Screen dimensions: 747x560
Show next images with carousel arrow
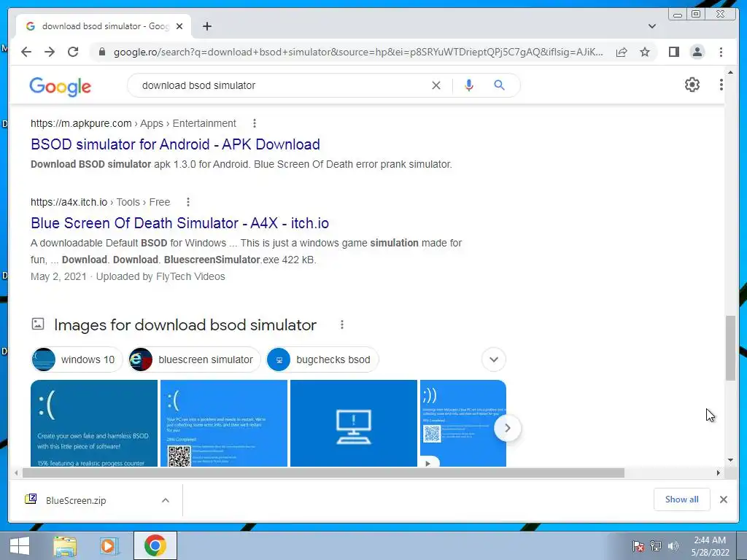click(x=508, y=428)
